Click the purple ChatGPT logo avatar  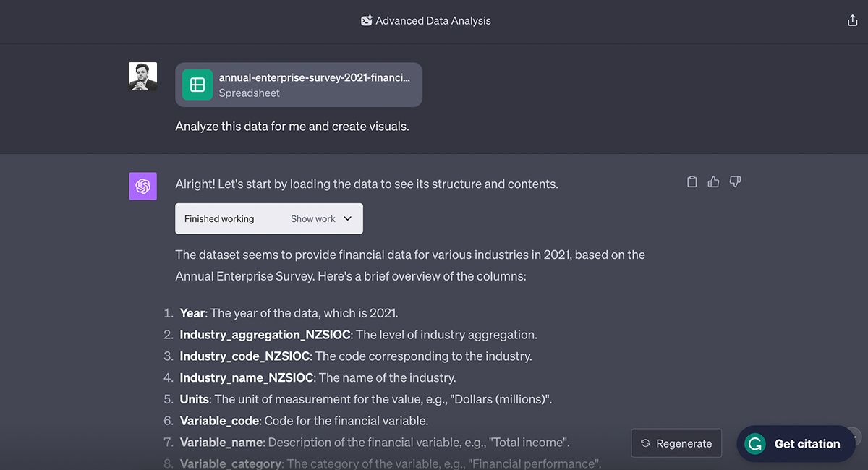pos(142,187)
